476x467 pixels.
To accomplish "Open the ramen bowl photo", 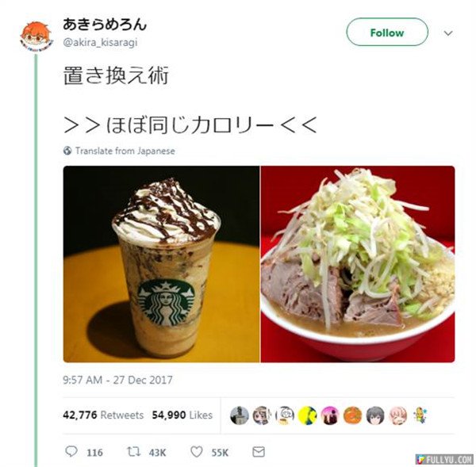I will tap(358, 264).
